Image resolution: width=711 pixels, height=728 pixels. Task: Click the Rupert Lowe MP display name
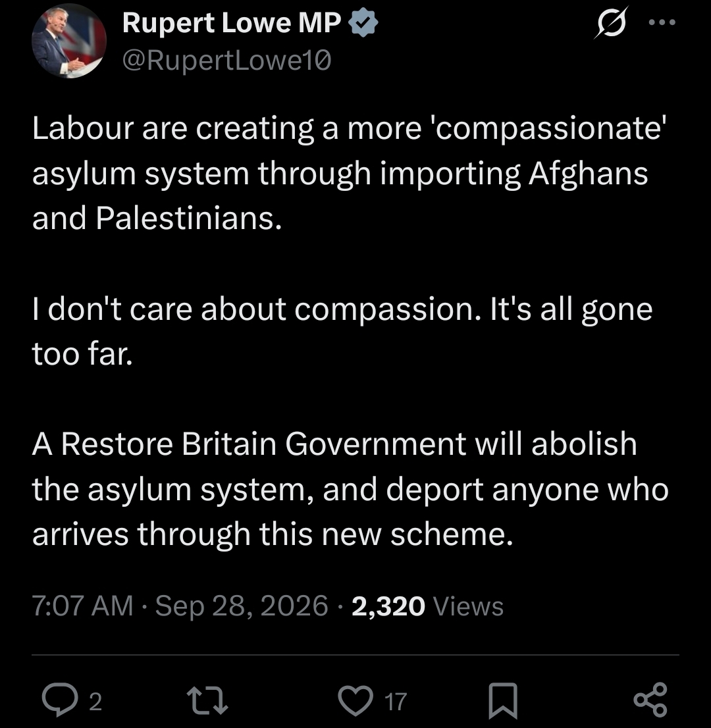(232, 23)
